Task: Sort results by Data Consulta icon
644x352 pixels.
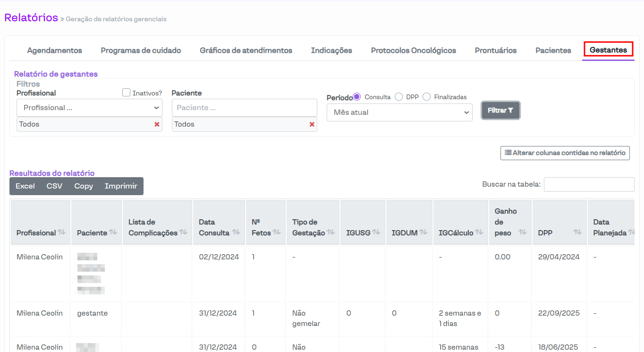Action: pyautogui.click(x=235, y=232)
